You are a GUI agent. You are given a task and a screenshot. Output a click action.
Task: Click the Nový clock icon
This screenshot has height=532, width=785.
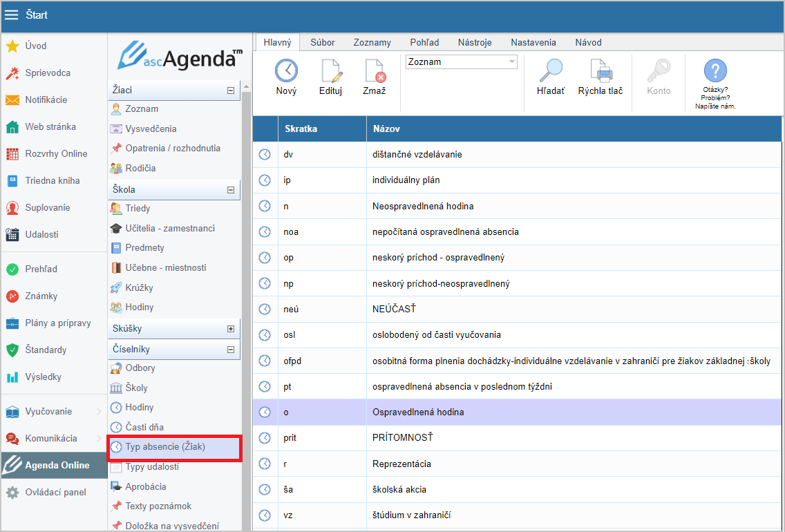click(x=286, y=70)
